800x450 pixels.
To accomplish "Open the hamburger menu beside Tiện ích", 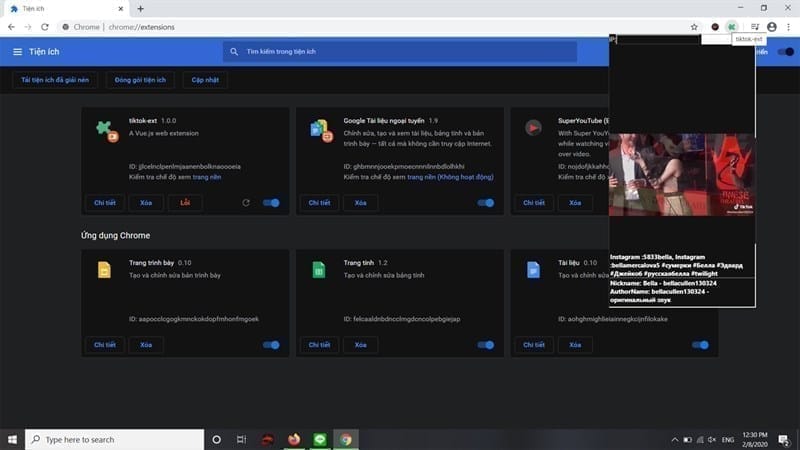I will [17, 52].
